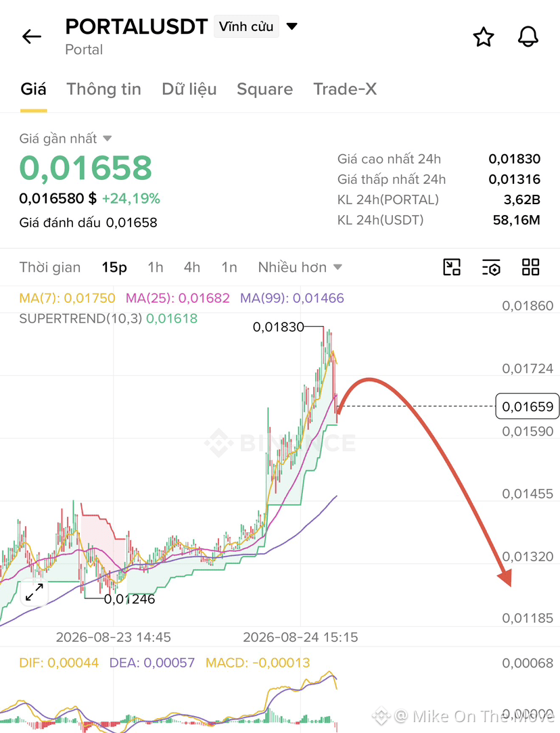Screen dimensions: 560x733
Task: Tap the Portal subtitle under pair name
Action: pos(84,49)
